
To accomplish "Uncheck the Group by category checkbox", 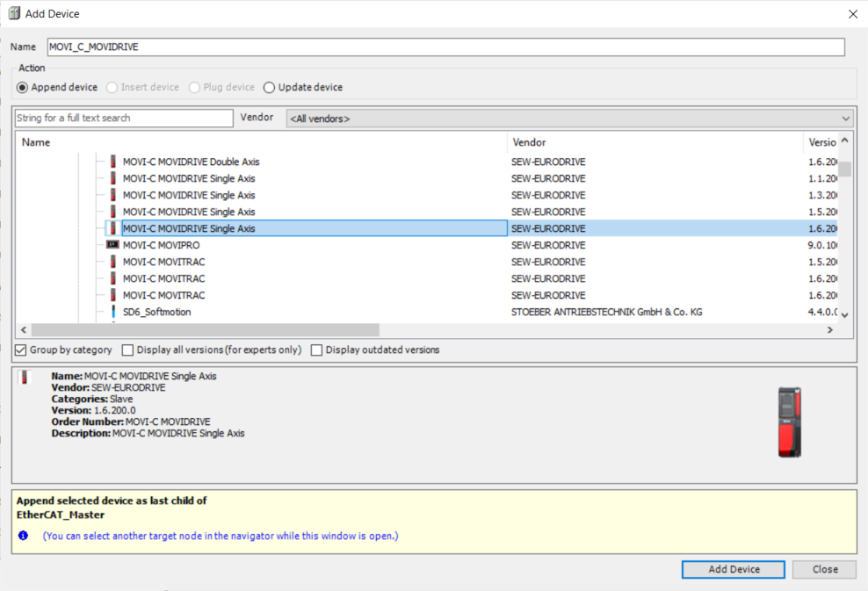I will click(x=21, y=350).
